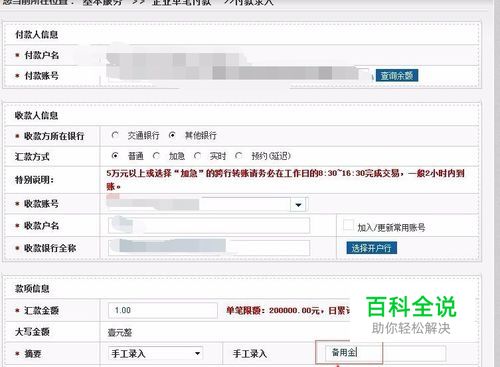
Task: Click the 收款户名 input field
Action: coord(209,226)
